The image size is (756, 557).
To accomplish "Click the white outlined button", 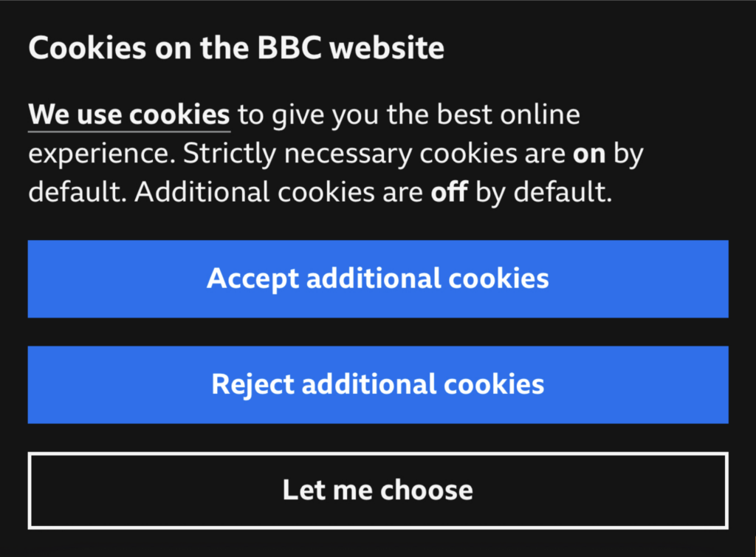I will coord(378,490).
